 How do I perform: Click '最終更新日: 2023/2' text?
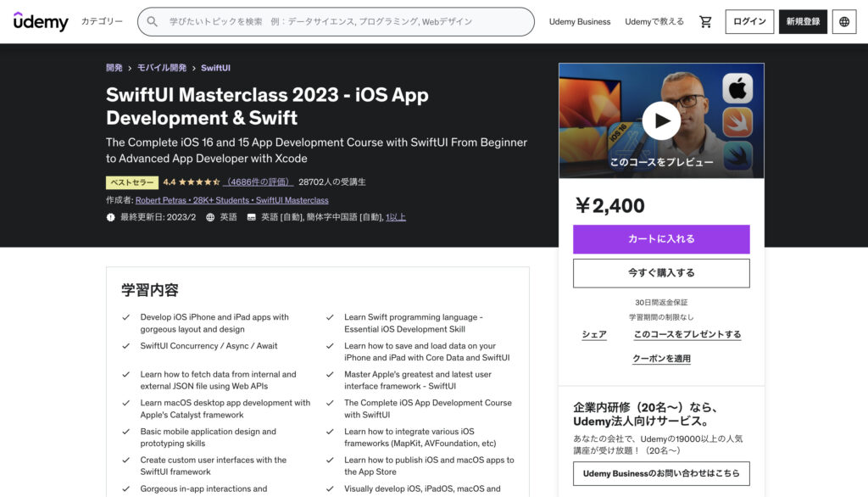coord(159,217)
